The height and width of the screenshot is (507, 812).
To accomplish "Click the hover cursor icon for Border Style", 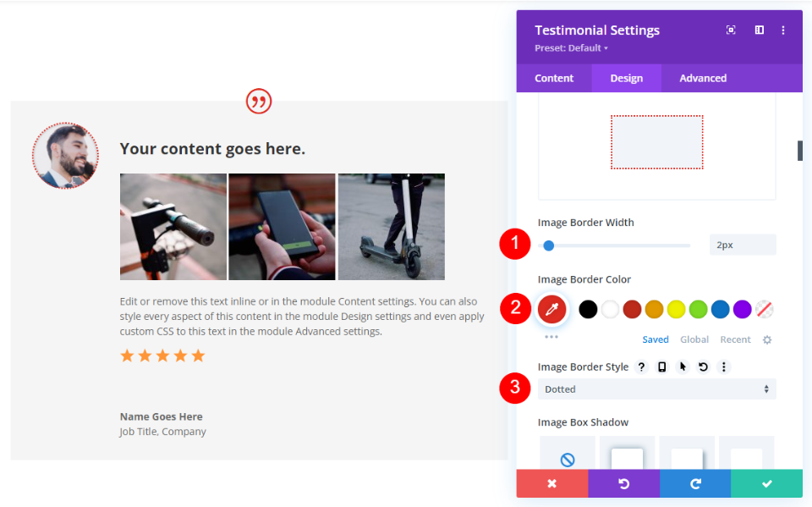I will pos(683,367).
